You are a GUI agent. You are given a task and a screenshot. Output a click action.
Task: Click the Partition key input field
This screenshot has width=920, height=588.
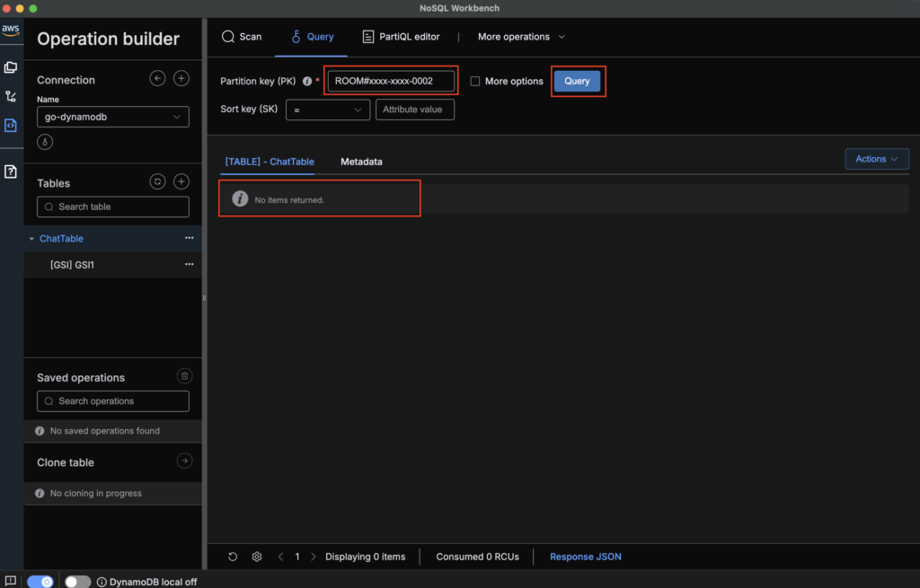(391, 81)
